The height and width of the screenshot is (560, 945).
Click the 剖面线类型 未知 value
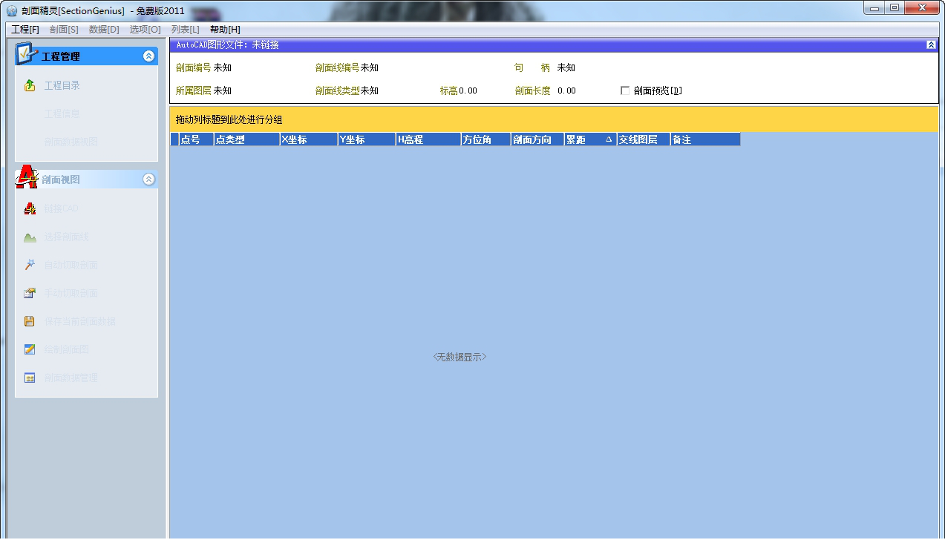click(369, 90)
